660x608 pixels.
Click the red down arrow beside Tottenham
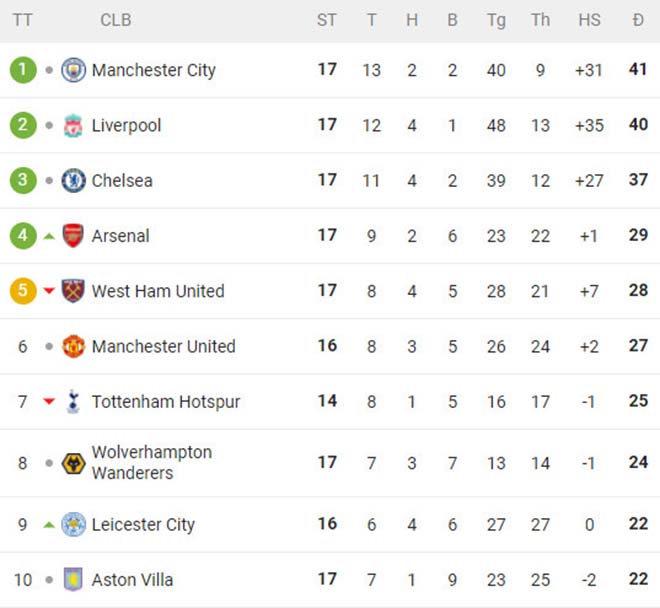click(x=49, y=402)
